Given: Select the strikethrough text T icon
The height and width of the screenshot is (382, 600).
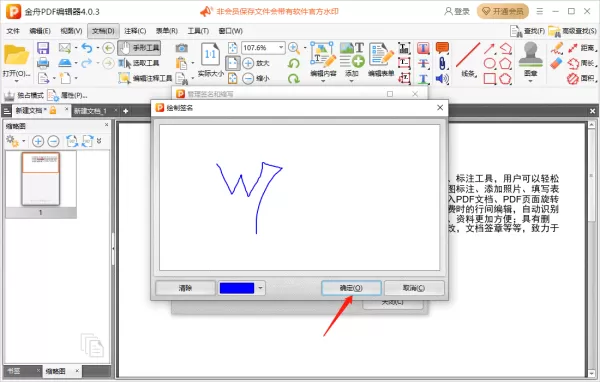Looking at the screenshot, I should (423, 63).
